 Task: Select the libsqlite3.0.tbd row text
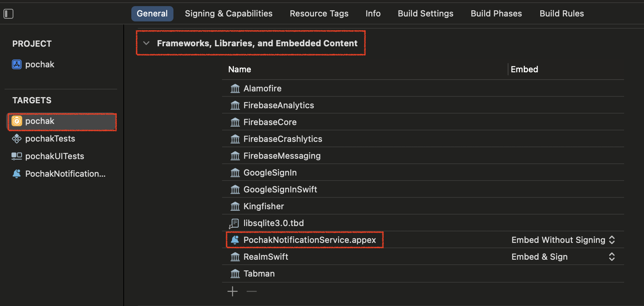pyautogui.click(x=274, y=223)
